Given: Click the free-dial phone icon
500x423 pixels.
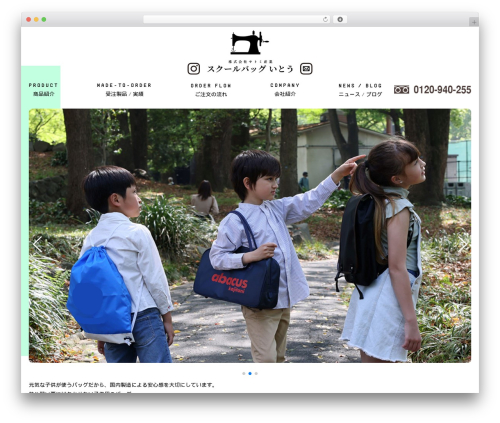Looking at the screenshot, I should click(x=401, y=90).
